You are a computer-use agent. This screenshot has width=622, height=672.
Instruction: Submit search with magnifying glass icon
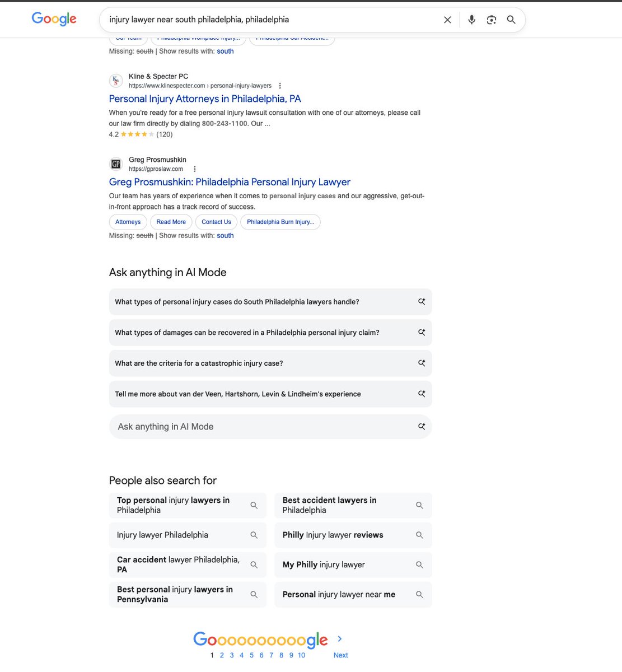(511, 20)
